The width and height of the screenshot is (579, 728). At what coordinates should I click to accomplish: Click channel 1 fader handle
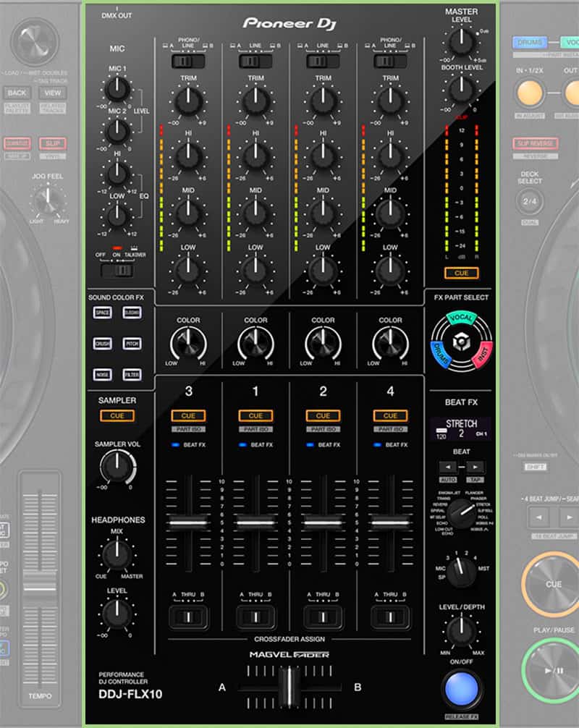(x=255, y=522)
